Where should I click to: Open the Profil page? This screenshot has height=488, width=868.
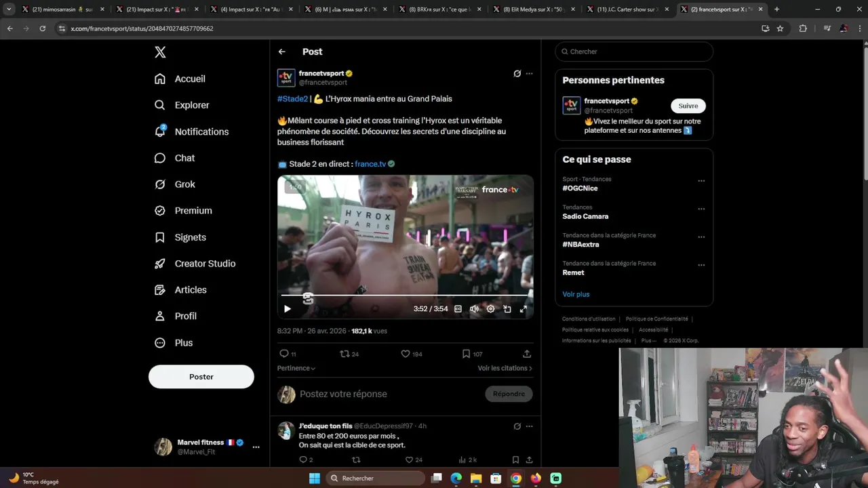tap(176, 316)
